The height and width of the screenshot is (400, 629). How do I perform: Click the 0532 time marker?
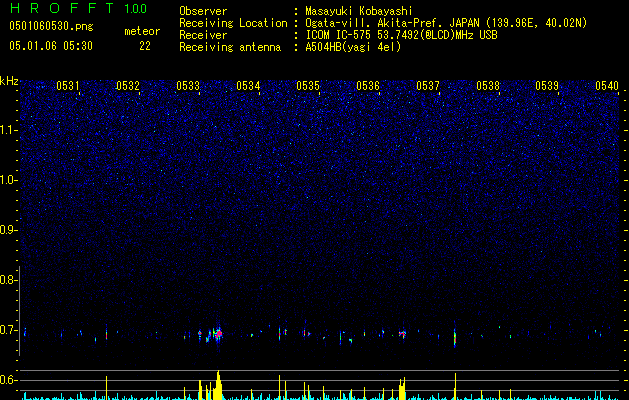point(128,86)
